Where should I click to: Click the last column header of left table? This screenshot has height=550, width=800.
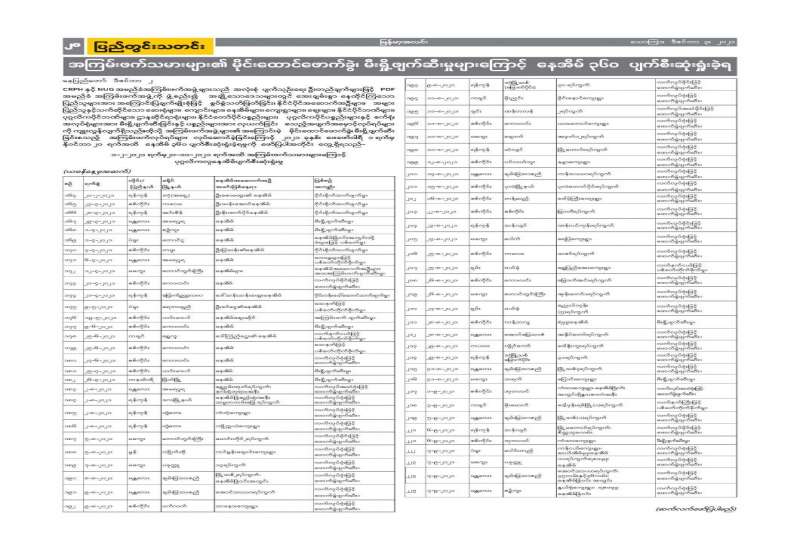click(x=340, y=185)
